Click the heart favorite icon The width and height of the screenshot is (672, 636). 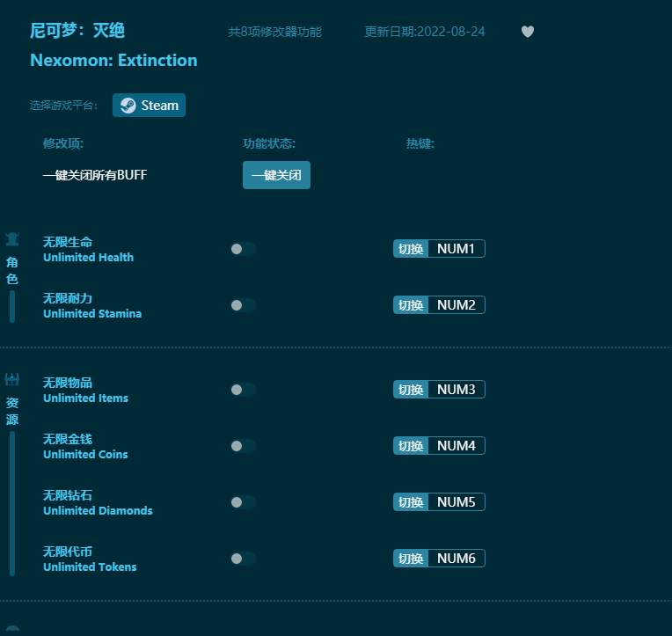(x=528, y=32)
